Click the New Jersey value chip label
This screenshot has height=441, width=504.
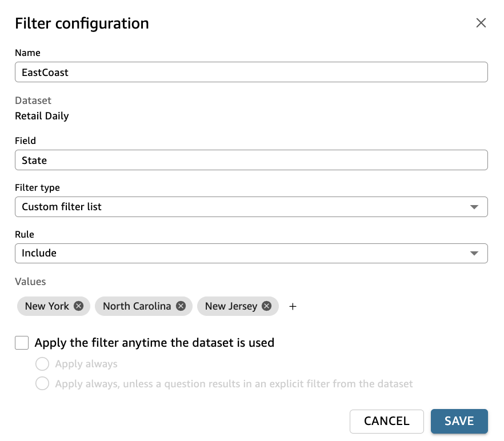pyautogui.click(x=231, y=306)
